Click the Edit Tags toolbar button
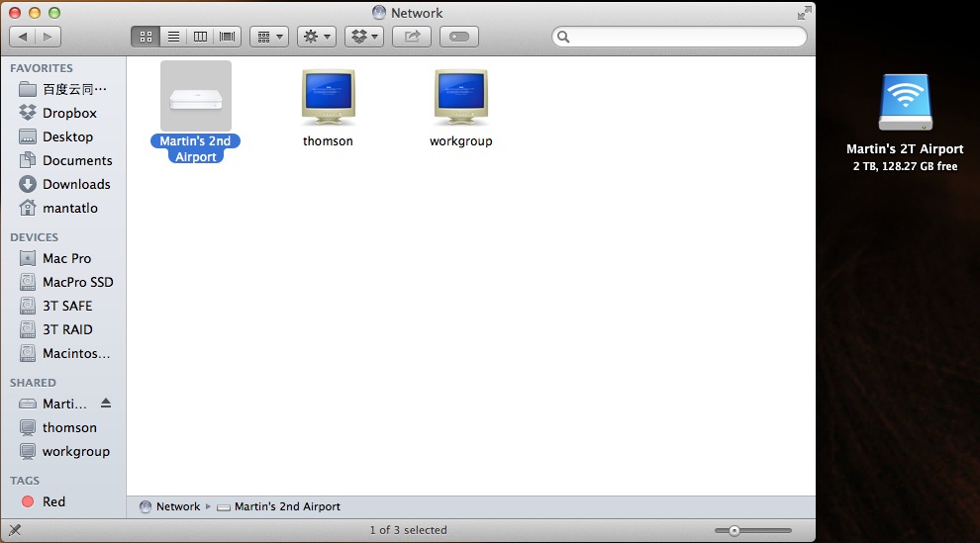This screenshot has height=543, width=980. click(458, 37)
